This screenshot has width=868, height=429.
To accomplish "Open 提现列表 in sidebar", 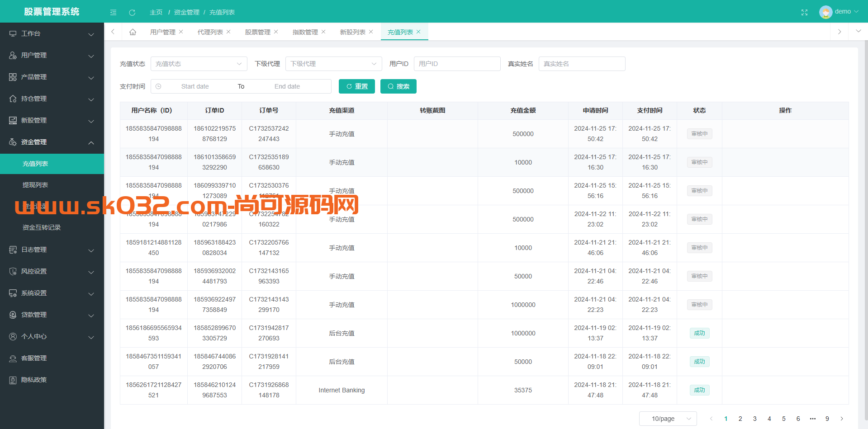I will (x=52, y=185).
